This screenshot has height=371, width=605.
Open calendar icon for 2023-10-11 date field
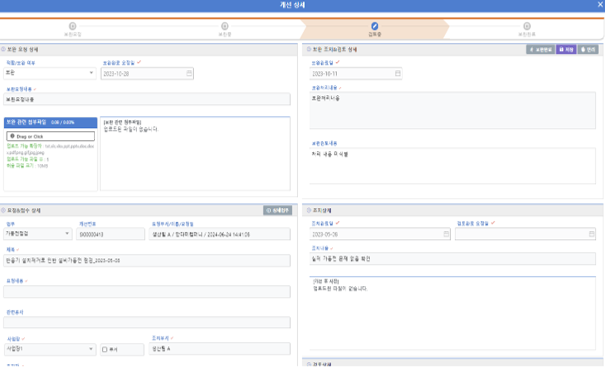tap(398, 73)
